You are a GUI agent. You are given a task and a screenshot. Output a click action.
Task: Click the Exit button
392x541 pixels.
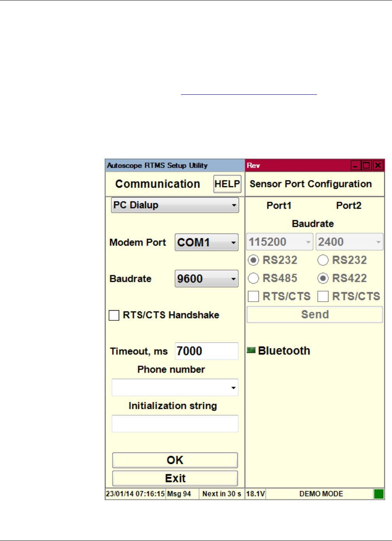(175, 478)
